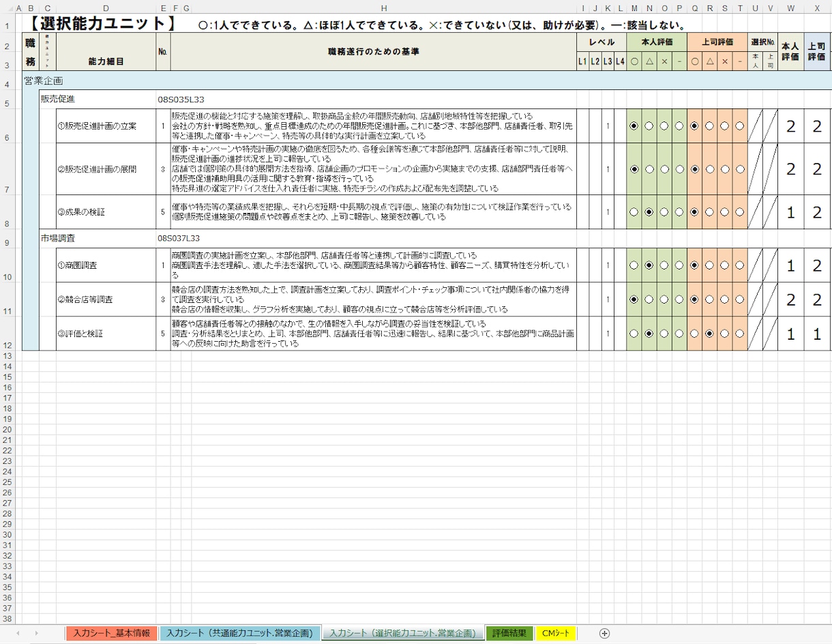This screenshot has width=832, height=644.
Task: Select 本人評価 − radio for ②競合店等調査
Action: click(679, 299)
